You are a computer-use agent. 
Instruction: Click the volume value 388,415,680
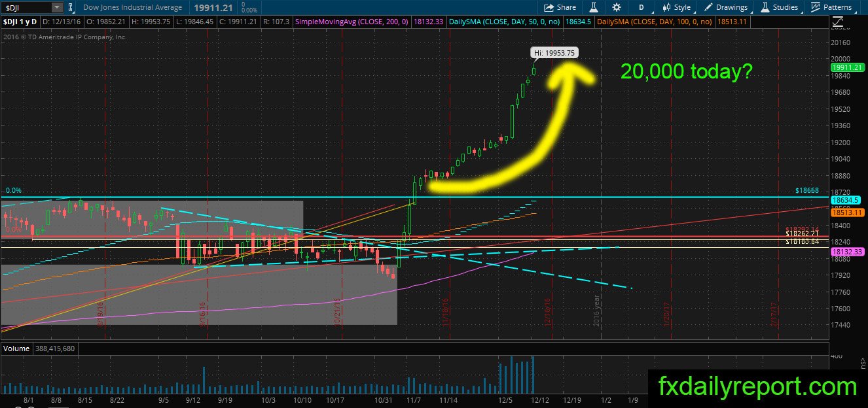pos(56,348)
